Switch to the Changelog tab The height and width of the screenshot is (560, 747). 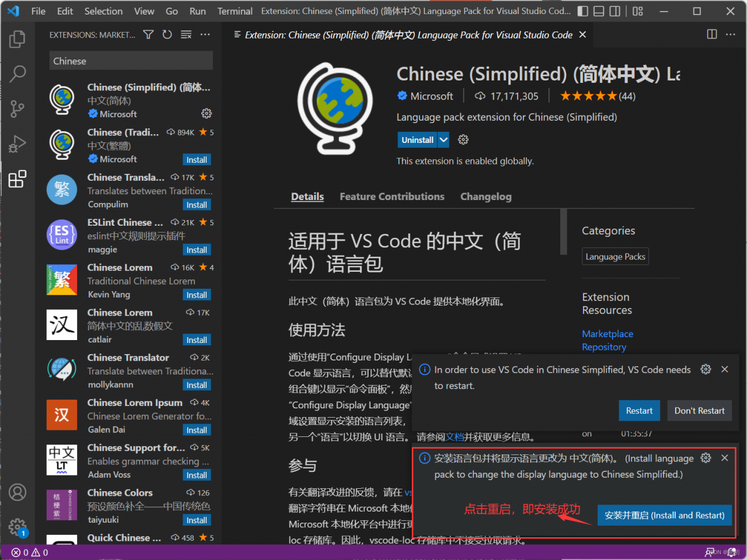tap(486, 197)
